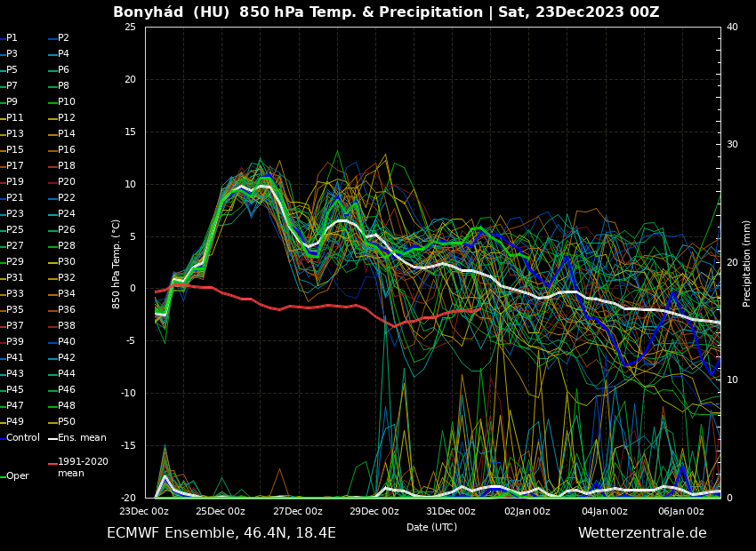Screen dimensions: 756x551
Task: Choose the P40 legend entry
Action: pyautogui.click(x=66, y=342)
